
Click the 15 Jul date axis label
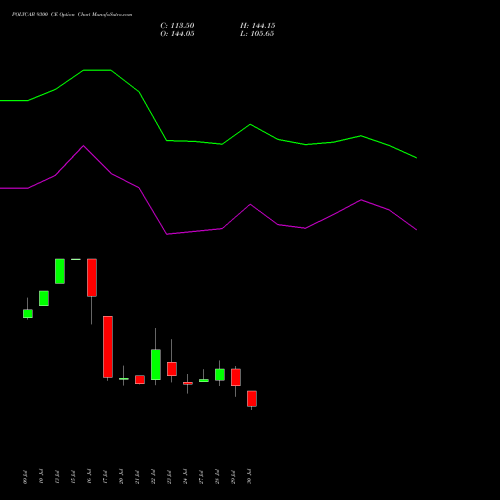[73, 477]
